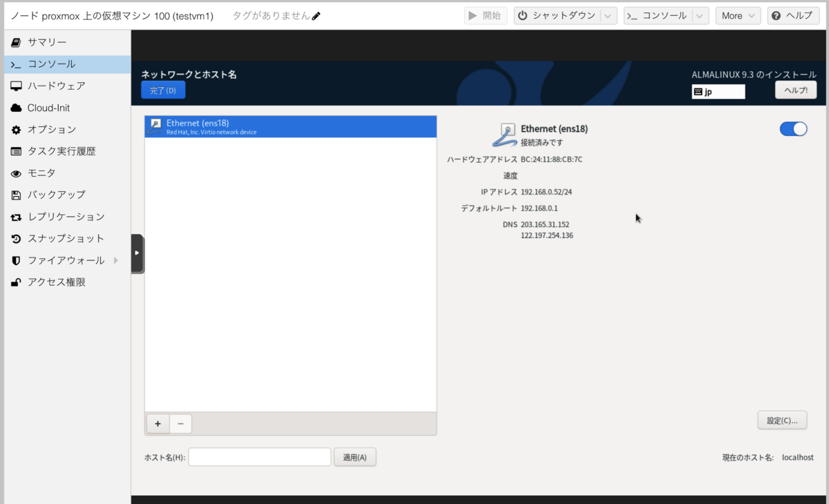This screenshot has width=829, height=504.
Task: Click the ホスト名 input field
Action: (260, 457)
